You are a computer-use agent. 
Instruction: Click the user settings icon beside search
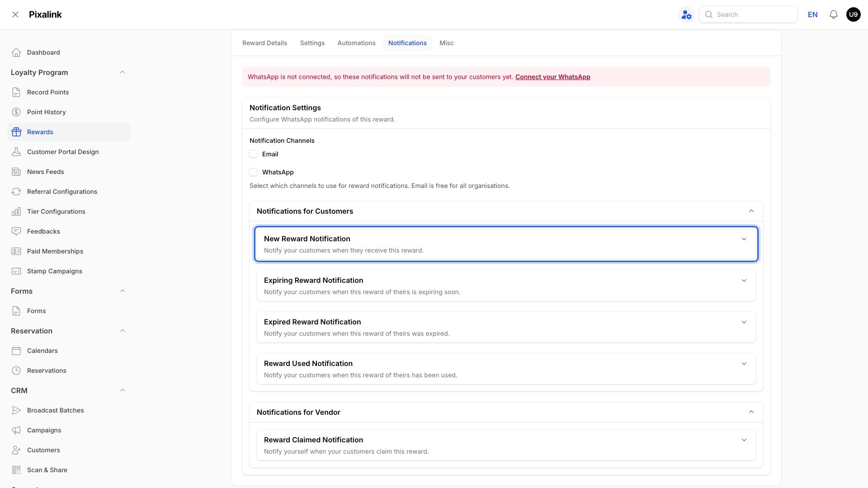[x=686, y=14]
